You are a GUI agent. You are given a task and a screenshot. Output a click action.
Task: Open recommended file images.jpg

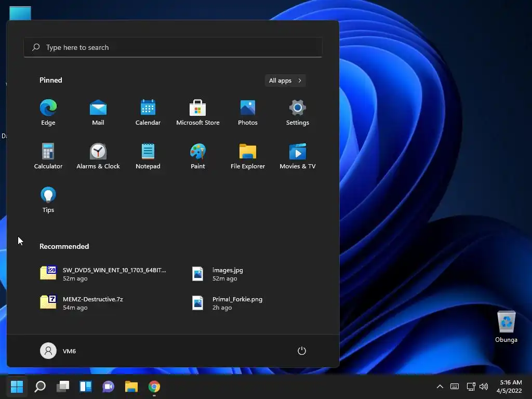(x=217, y=274)
